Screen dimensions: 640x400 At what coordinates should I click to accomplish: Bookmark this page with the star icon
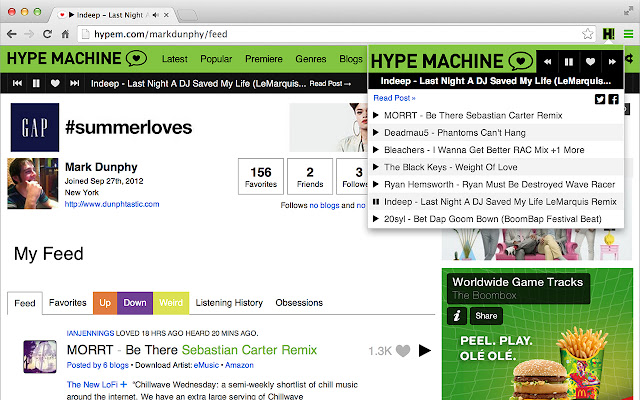point(587,34)
